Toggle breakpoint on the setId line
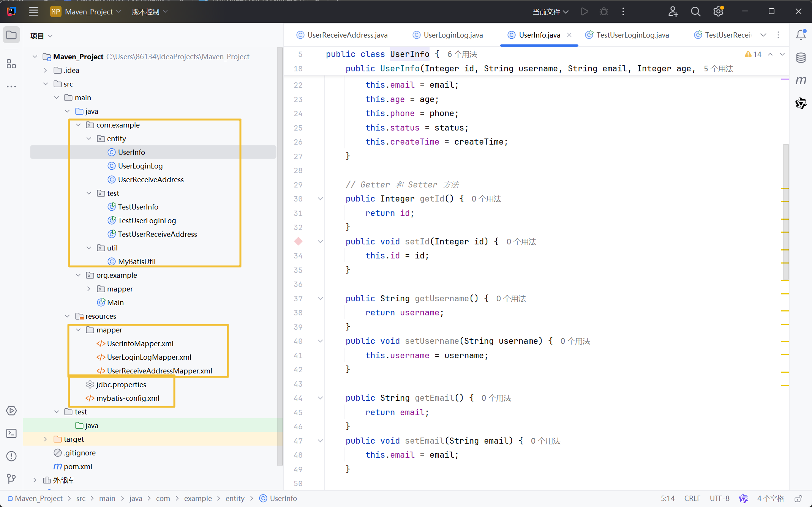 [299, 241]
